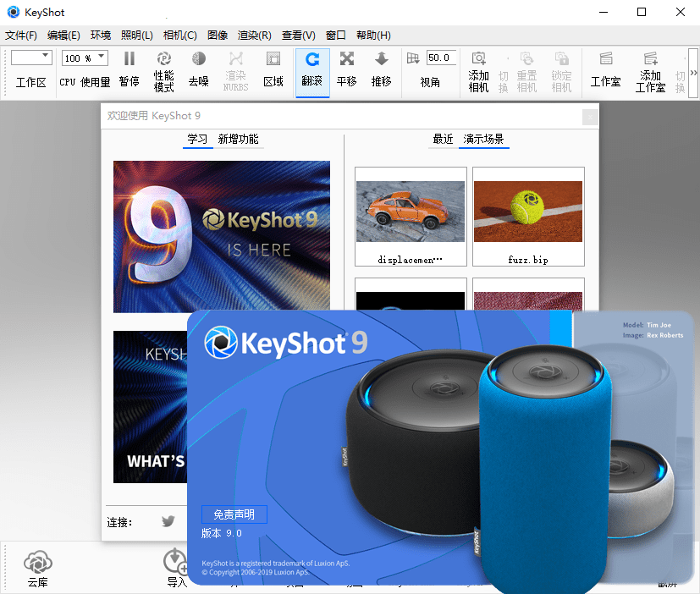
Task: Open the displacement demo scene thumbnail
Action: 411,217
